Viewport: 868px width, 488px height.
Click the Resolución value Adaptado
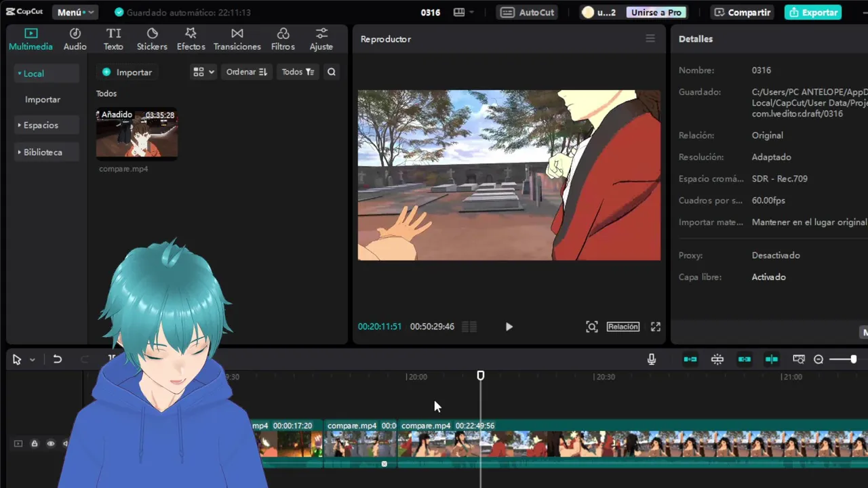point(771,157)
